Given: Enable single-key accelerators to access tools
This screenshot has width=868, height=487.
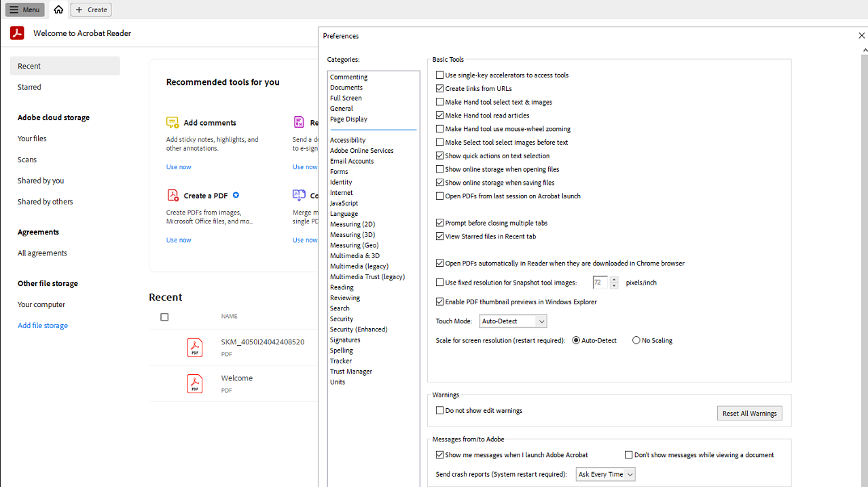Looking at the screenshot, I should tap(439, 75).
